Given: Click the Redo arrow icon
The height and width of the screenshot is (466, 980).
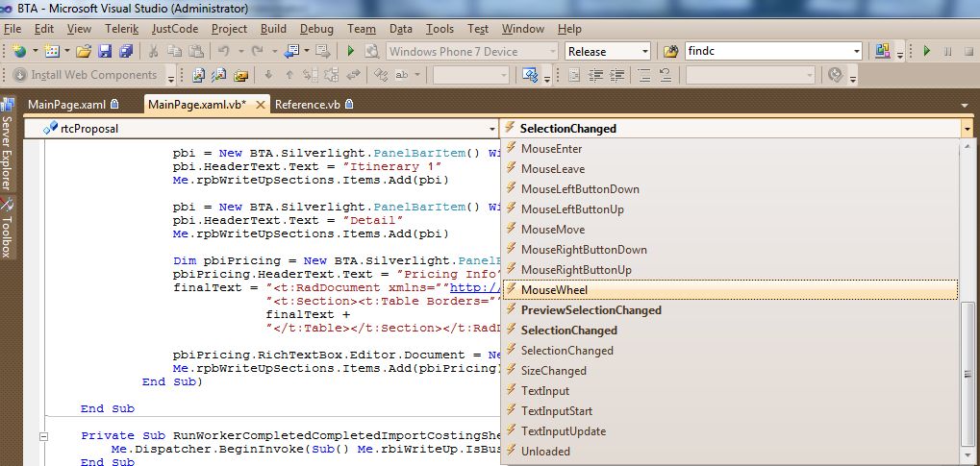Looking at the screenshot, I should (x=258, y=51).
